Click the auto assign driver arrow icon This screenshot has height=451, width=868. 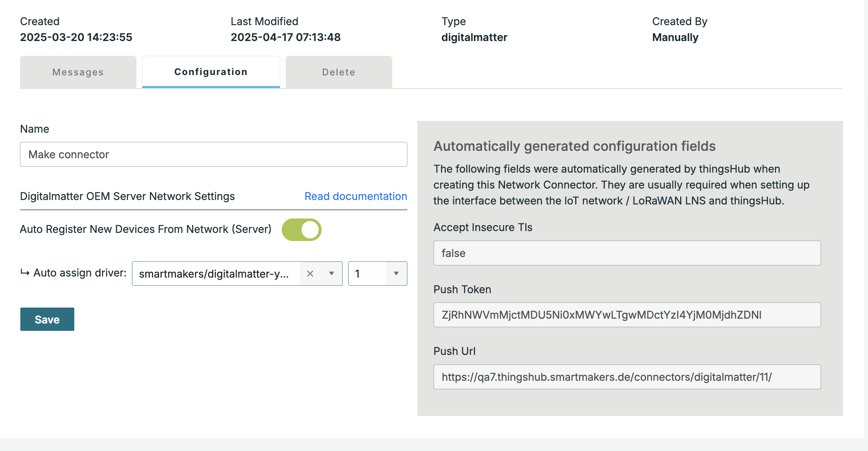25,273
